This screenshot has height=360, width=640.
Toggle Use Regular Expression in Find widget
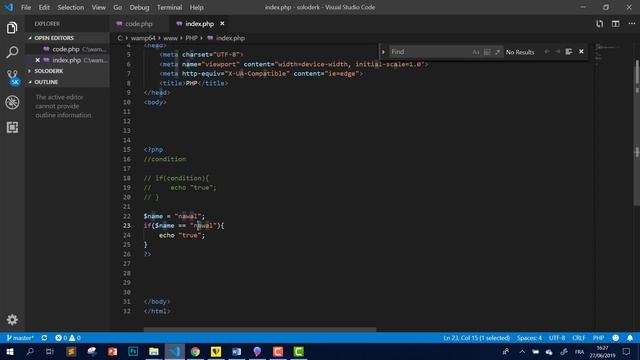pos(498,52)
